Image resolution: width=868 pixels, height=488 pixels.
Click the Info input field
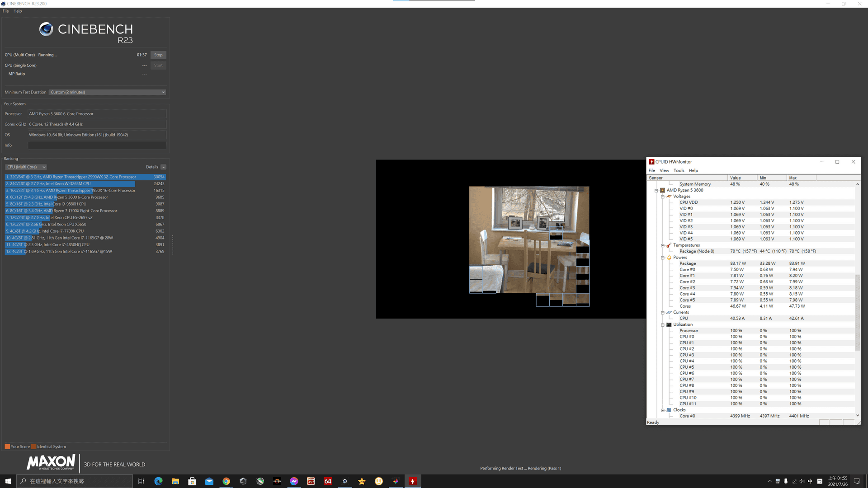[97, 145]
